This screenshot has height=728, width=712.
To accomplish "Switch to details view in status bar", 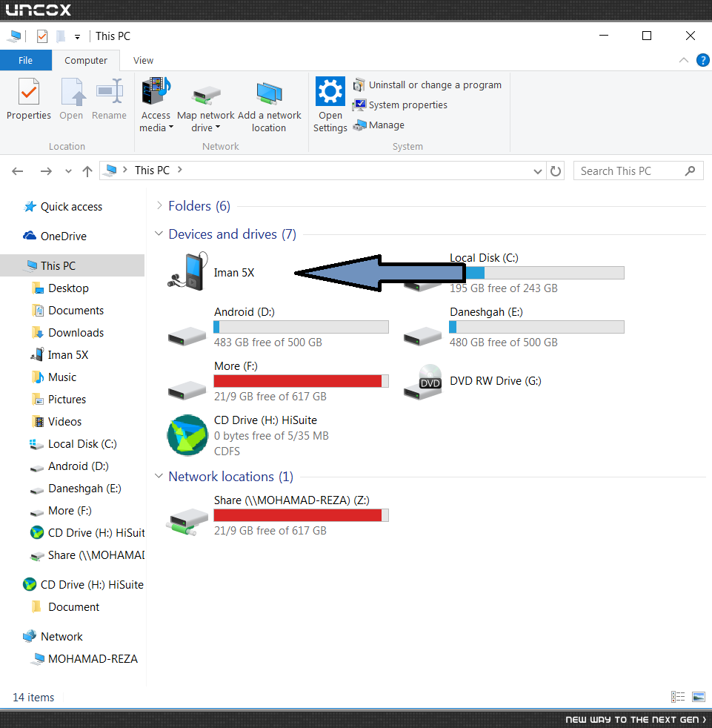I will [678, 697].
